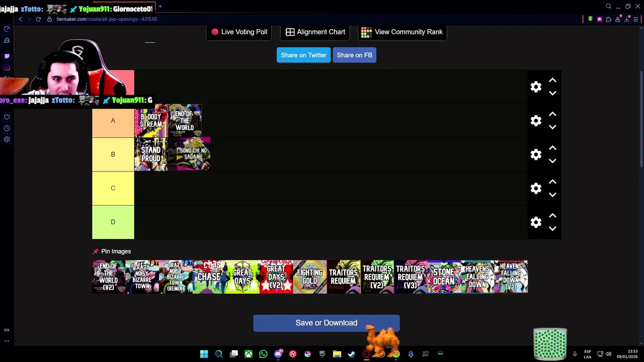
Task: Open a new browser tab
Action: (x=160, y=7)
